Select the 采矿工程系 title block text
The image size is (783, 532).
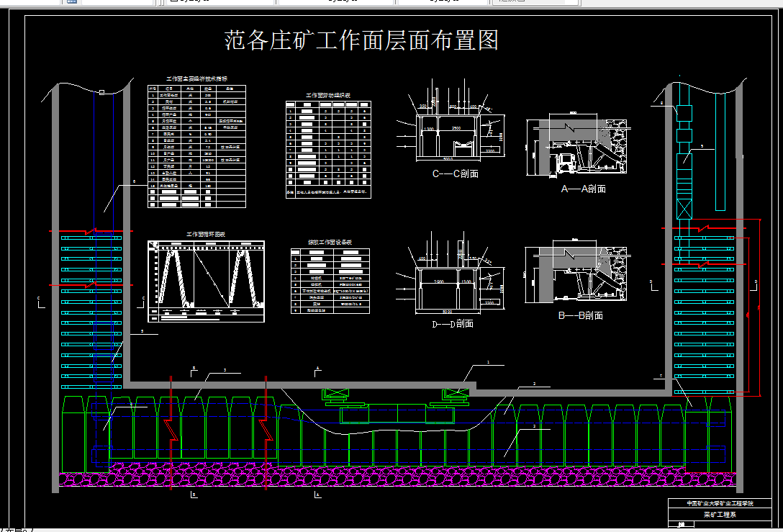[x=720, y=514]
